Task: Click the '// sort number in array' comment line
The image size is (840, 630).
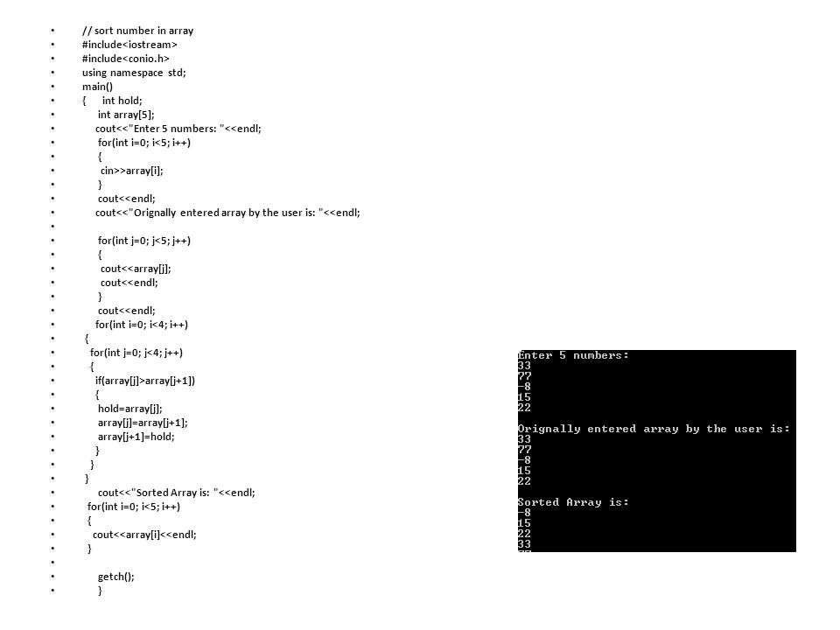Action: [137, 31]
